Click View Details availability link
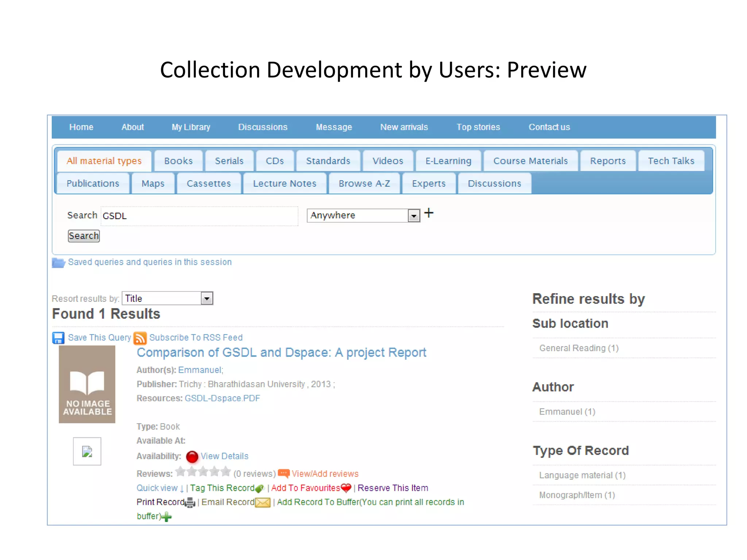 click(224, 456)
